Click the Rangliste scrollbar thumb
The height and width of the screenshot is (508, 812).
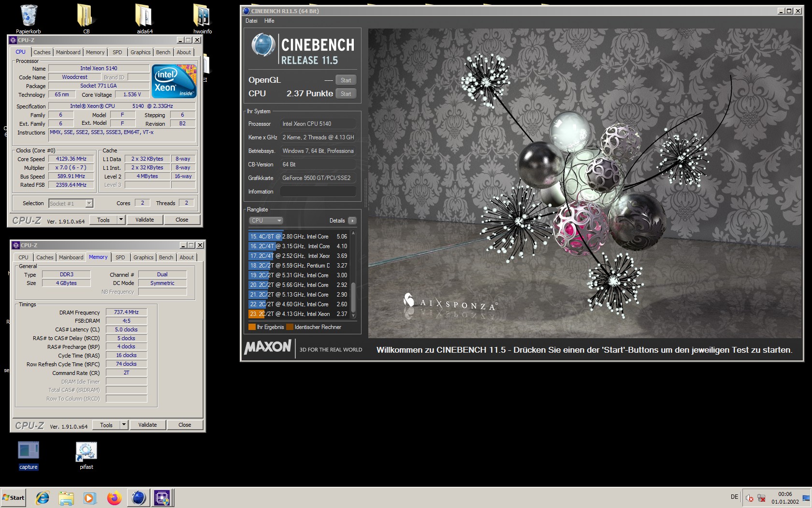(353, 298)
